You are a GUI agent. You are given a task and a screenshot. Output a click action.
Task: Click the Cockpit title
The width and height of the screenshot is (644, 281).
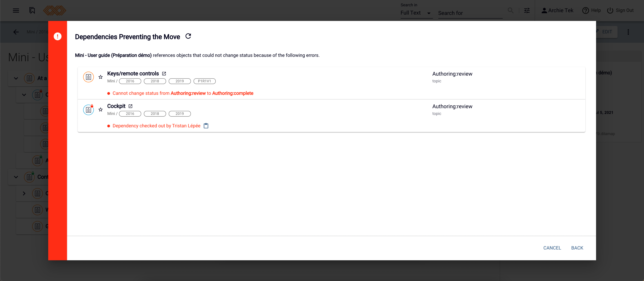[x=116, y=106]
